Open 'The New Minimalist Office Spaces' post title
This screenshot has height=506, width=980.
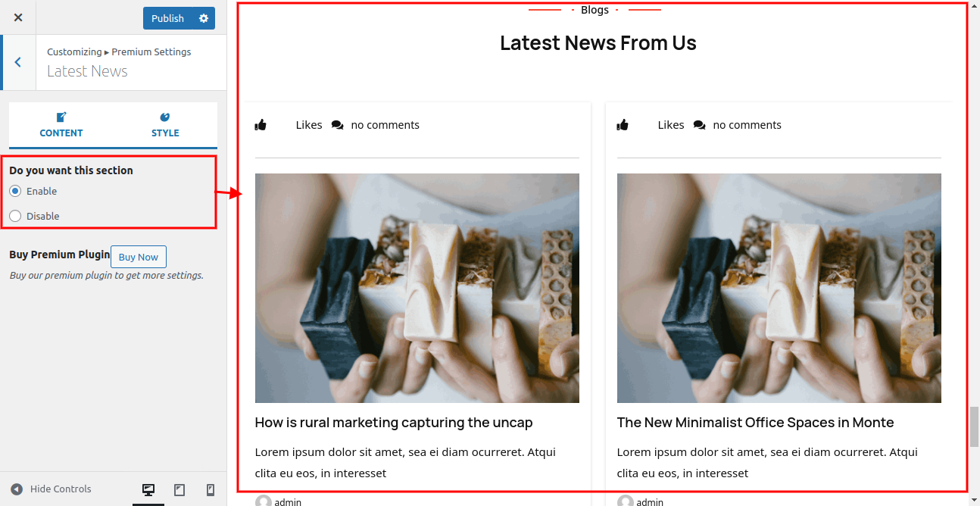(x=756, y=422)
